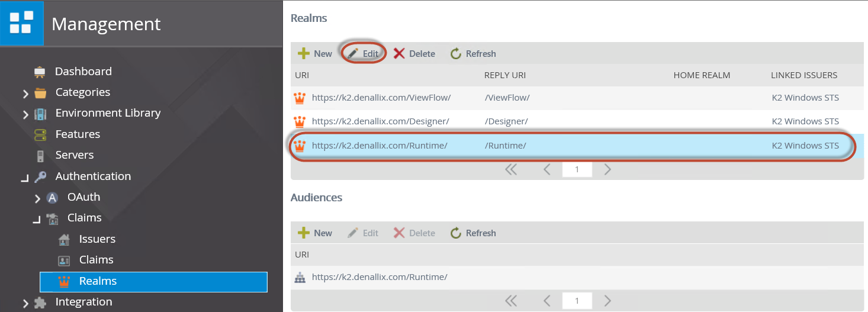Click the Servers tower icon
Screen dimensions: 868x312
tap(40, 156)
